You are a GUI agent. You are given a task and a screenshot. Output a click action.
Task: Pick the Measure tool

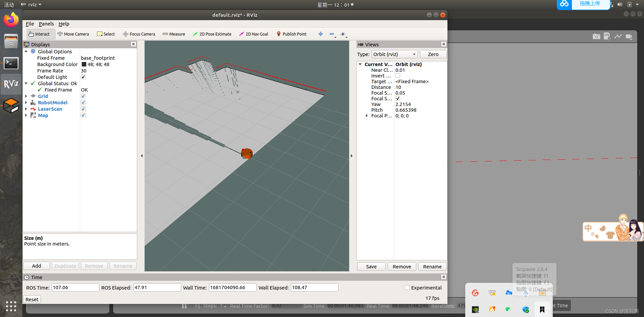(174, 34)
